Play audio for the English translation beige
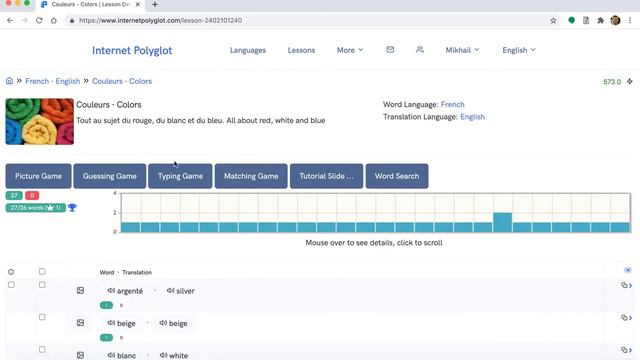Viewport: 640px width, 360px height. pos(163,323)
